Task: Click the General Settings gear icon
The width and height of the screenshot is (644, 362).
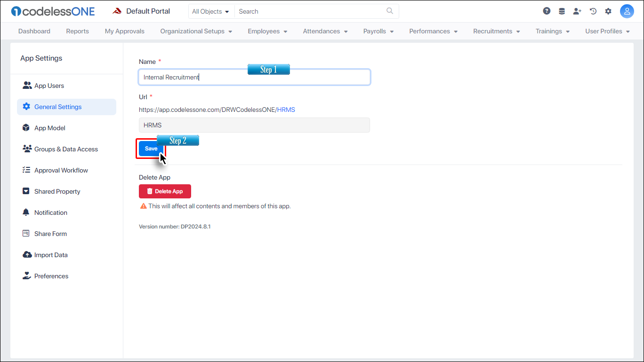Action: coord(26,107)
